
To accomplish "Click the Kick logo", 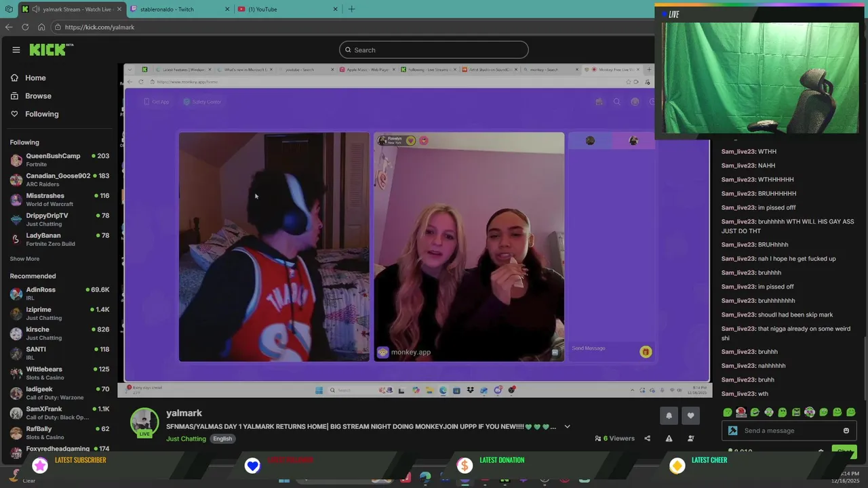I will [51, 49].
